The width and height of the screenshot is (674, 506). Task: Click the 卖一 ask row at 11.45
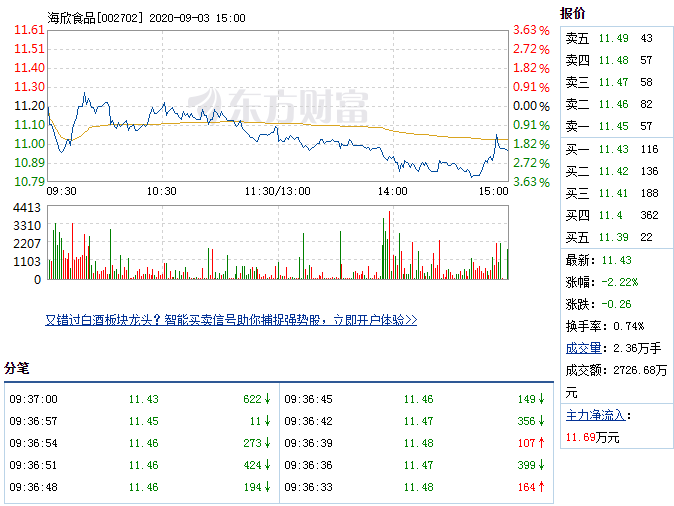click(610, 126)
